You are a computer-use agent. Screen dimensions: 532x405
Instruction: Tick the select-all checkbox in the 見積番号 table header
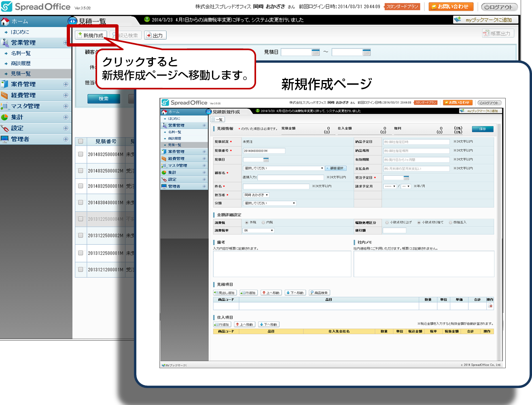[81, 141]
